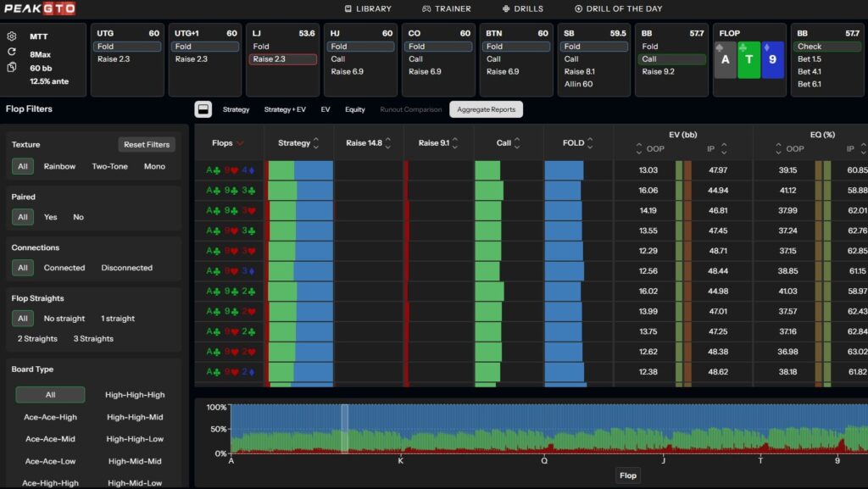Image resolution: width=868 pixels, height=489 pixels.
Task: Select Raise 9.2 in the BB panel
Action: (658, 72)
